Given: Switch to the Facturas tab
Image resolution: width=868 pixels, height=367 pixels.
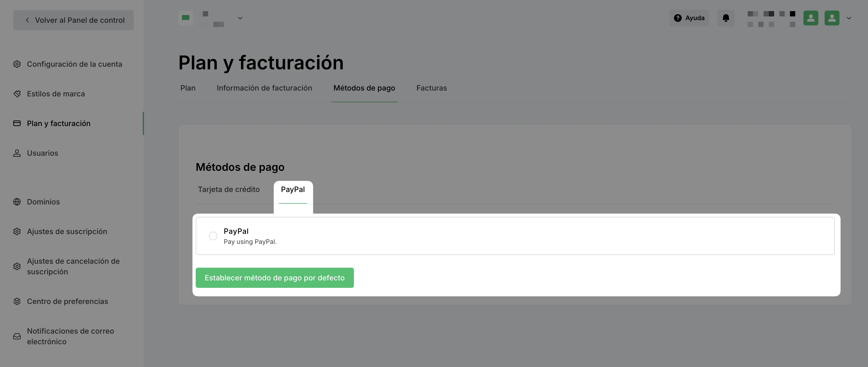Looking at the screenshot, I should (432, 88).
